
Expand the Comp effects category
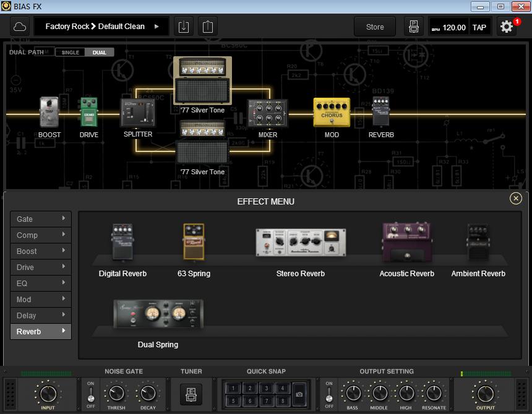(40, 235)
